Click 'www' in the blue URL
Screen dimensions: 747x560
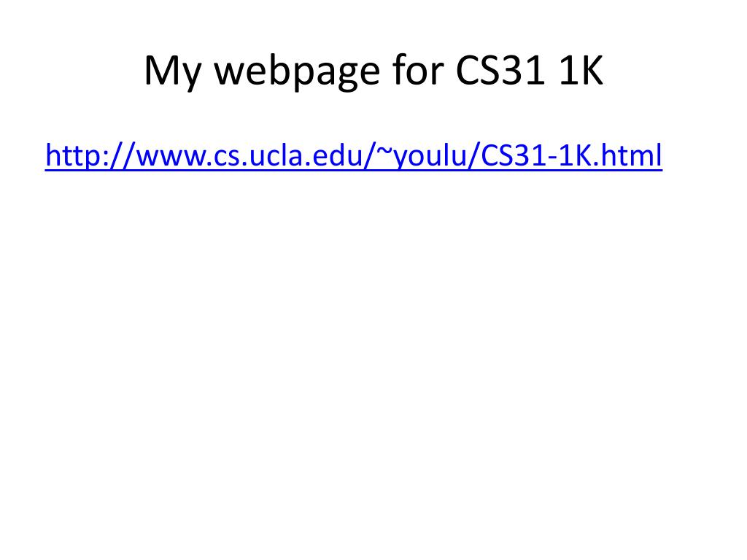click(171, 157)
